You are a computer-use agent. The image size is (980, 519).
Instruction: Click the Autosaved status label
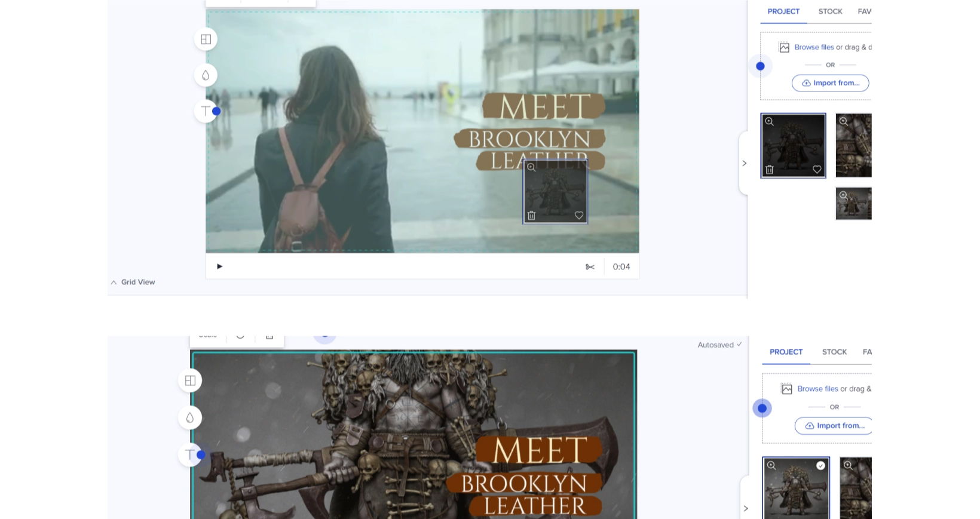tap(719, 345)
